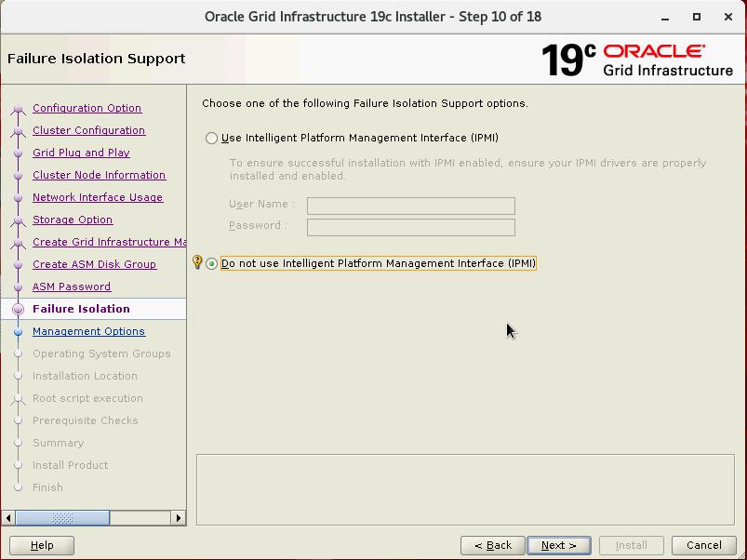Click the sidebar horizontal scrollbar thumb
This screenshot has height=560, width=747.
click(x=61, y=518)
